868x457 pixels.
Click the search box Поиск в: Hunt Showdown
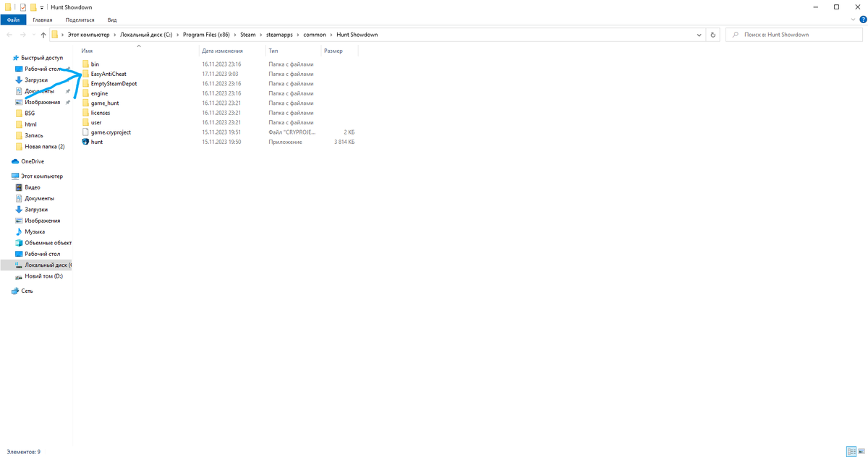pos(793,35)
